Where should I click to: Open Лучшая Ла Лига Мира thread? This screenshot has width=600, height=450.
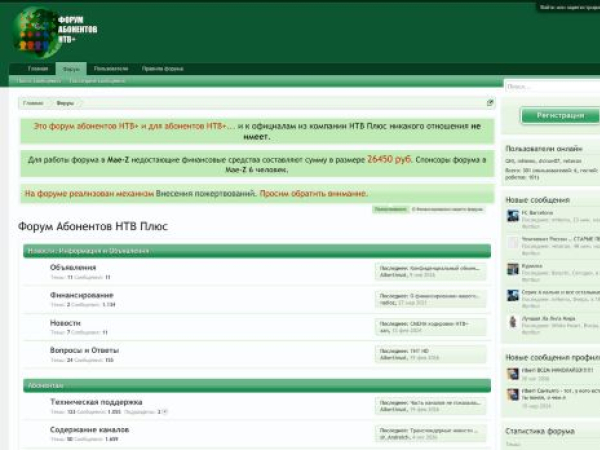[x=548, y=318]
